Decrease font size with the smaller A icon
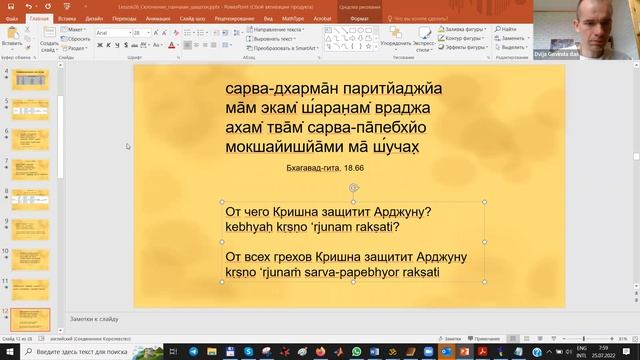The image size is (640, 360). (x=164, y=33)
